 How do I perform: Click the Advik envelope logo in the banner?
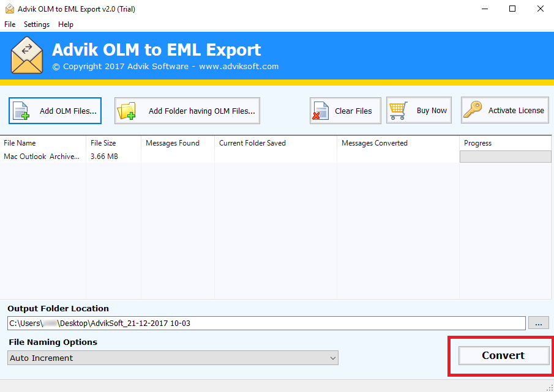[27, 56]
